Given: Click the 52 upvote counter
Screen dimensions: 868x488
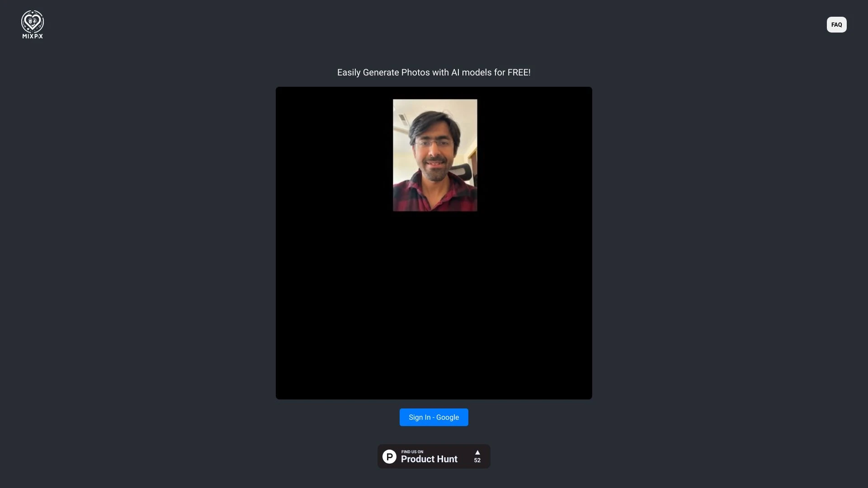Looking at the screenshot, I should (477, 460).
